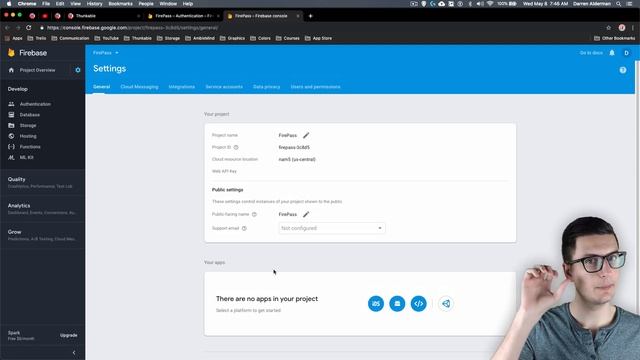Open Hosting in the sidebar
Image resolution: width=640 pixels, height=360 pixels.
[28, 136]
